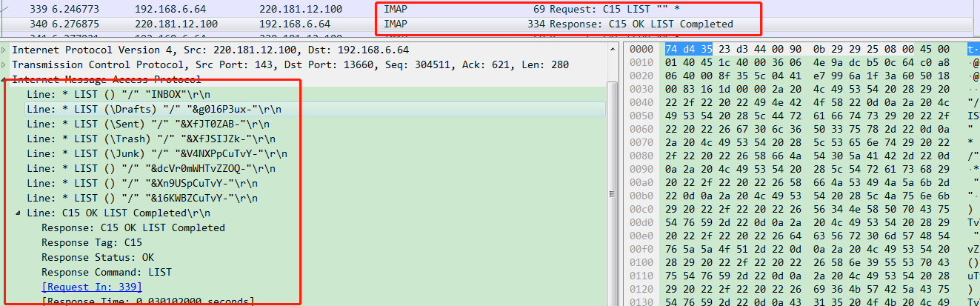The height and width of the screenshot is (306, 980).
Task: Click info 'Response: C15 OK LIST Completed' in packet list
Action: [640, 24]
